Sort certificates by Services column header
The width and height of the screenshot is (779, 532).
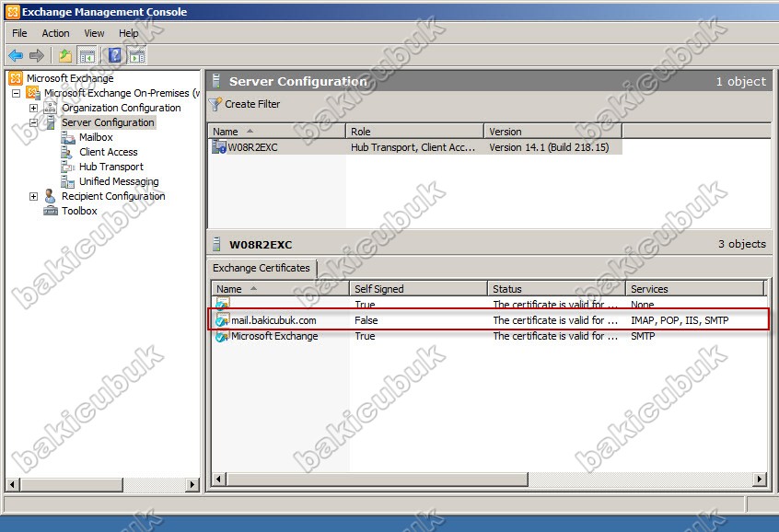694,289
